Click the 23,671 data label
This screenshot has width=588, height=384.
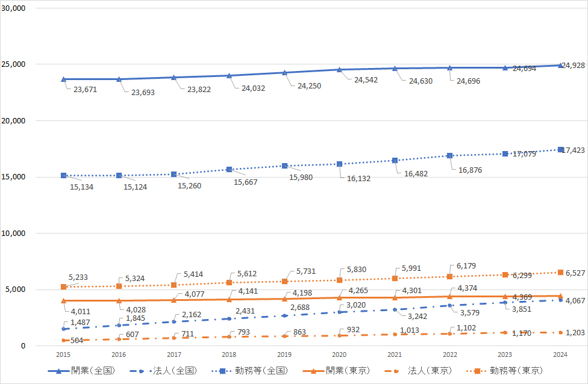pyautogui.click(x=84, y=90)
